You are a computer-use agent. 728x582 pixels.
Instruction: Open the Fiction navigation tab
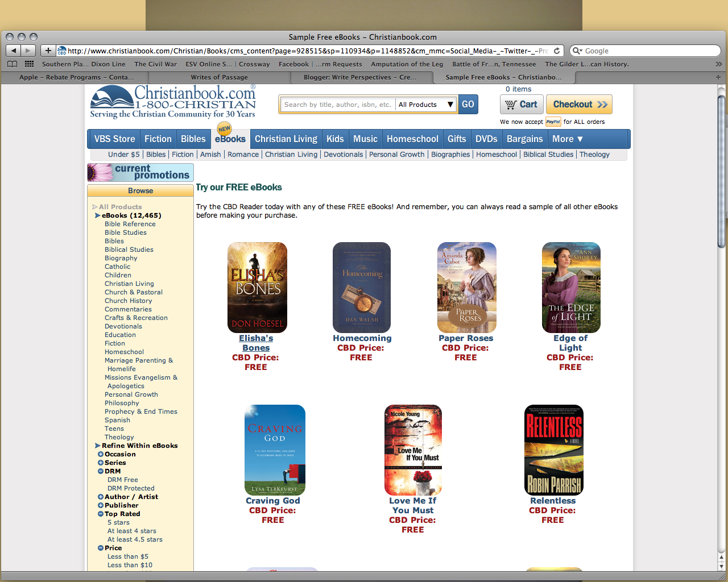(x=158, y=139)
